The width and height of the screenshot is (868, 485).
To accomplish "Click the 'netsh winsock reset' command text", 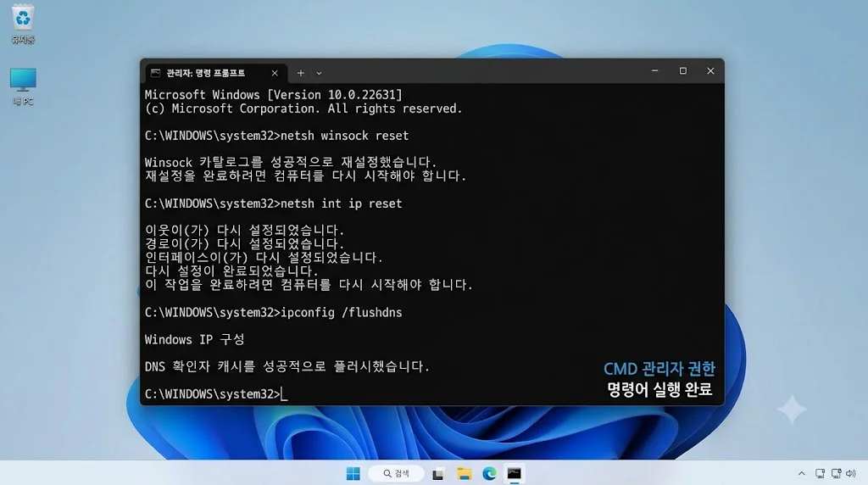I will (x=345, y=136).
